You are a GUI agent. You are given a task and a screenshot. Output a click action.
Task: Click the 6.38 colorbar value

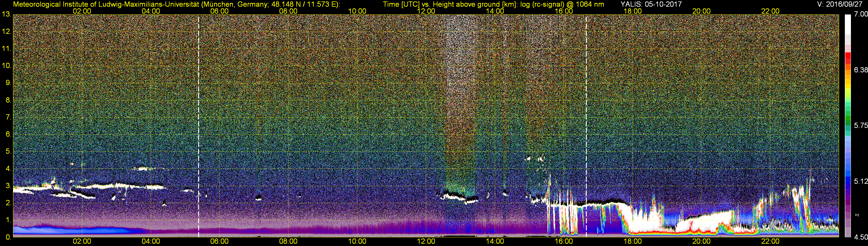pos(861,70)
